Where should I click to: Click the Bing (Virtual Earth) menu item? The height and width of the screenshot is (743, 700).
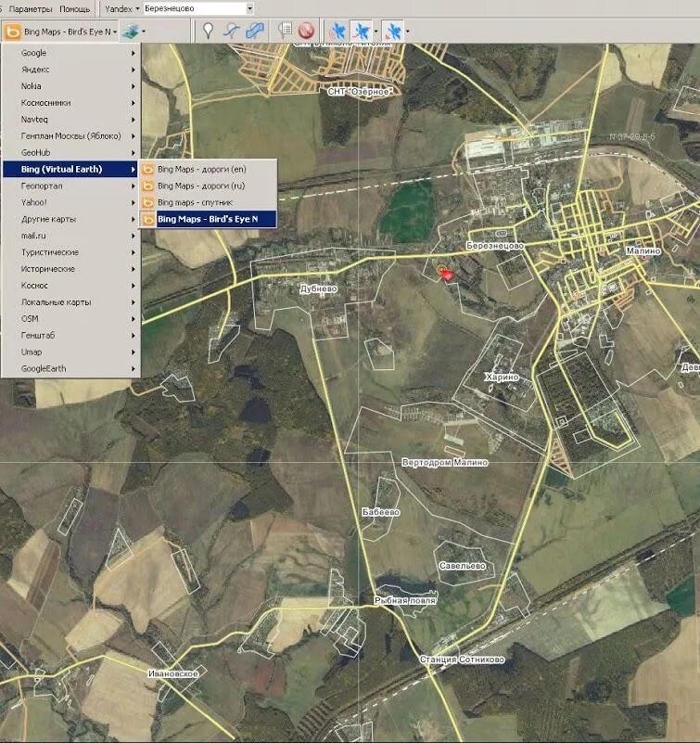tap(71, 169)
